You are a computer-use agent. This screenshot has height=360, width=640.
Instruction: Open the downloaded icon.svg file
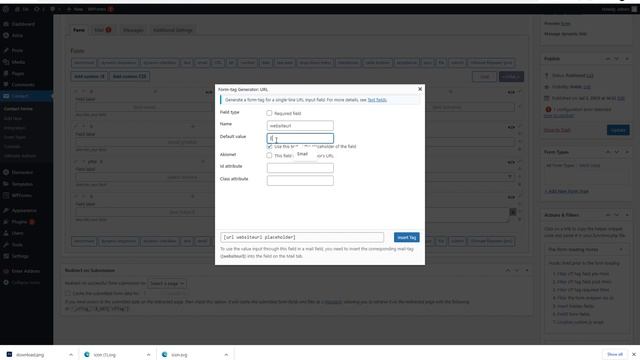click(179, 355)
